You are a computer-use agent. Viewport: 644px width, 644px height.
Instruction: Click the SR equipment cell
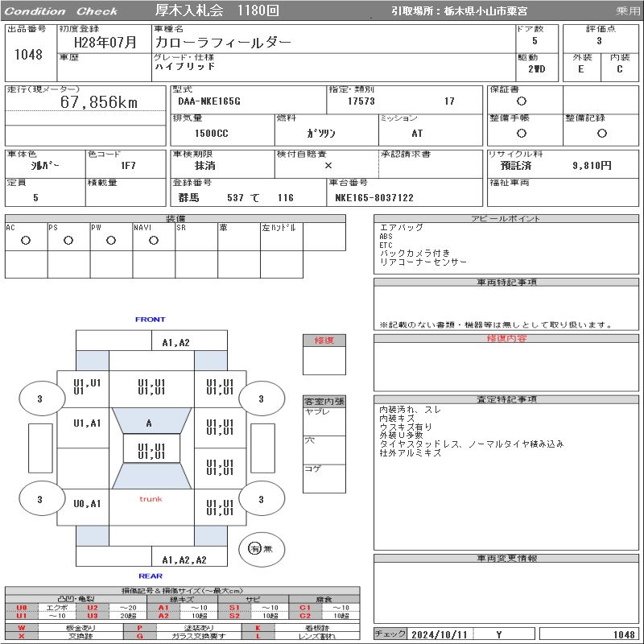pyautogui.click(x=196, y=237)
